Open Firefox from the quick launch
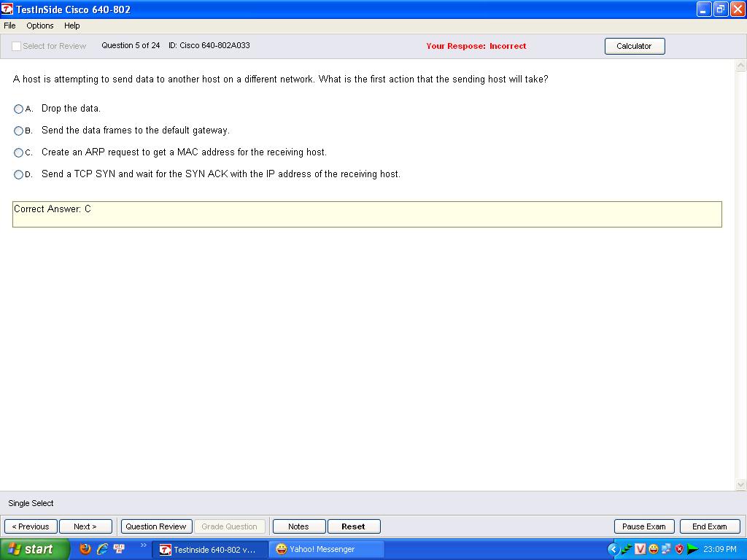 [85, 549]
